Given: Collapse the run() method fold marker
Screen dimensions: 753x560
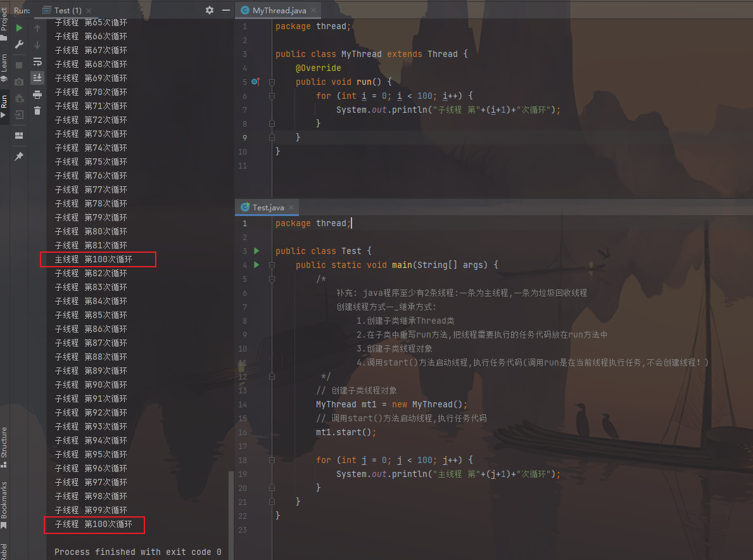Looking at the screenshot, I should tap(272, 82).
